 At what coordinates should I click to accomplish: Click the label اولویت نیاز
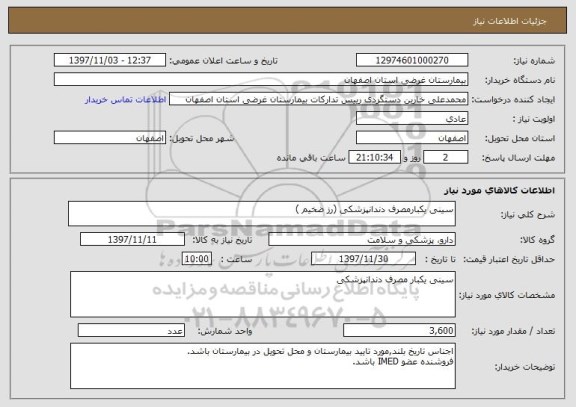click(534, 119)
